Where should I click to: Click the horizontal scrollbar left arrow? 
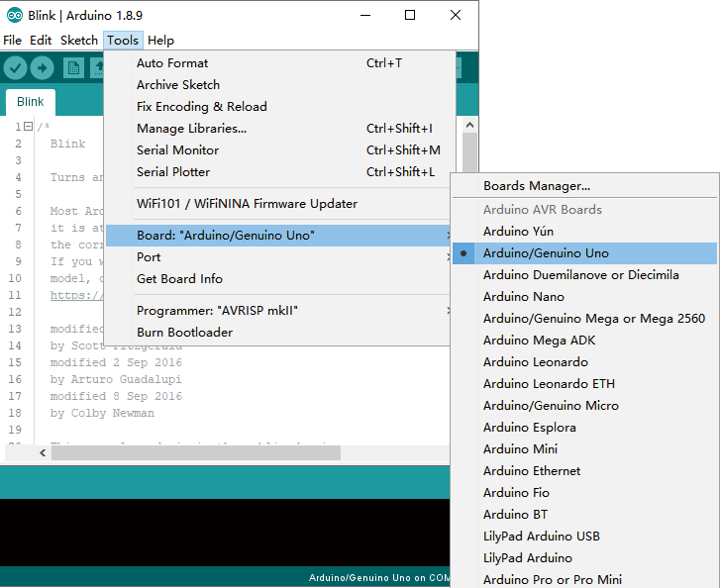pyautogui.click(x=43, y=453)
